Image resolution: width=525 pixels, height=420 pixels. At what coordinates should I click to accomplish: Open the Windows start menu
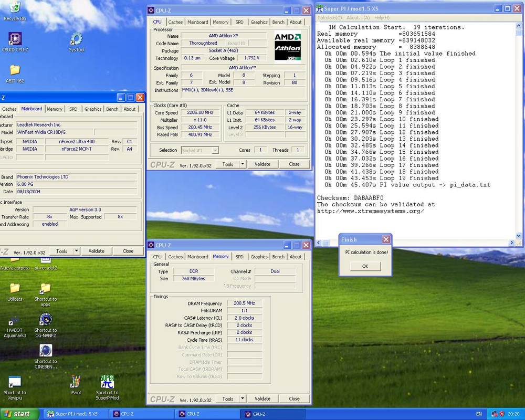pos(19,414)
